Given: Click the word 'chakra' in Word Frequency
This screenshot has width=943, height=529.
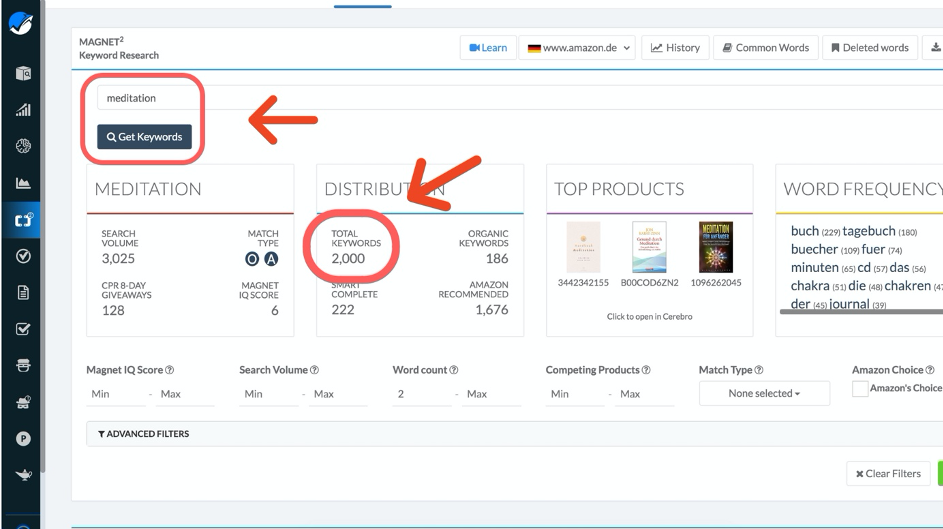Looking at the screenshot, I should click(810, 286).
